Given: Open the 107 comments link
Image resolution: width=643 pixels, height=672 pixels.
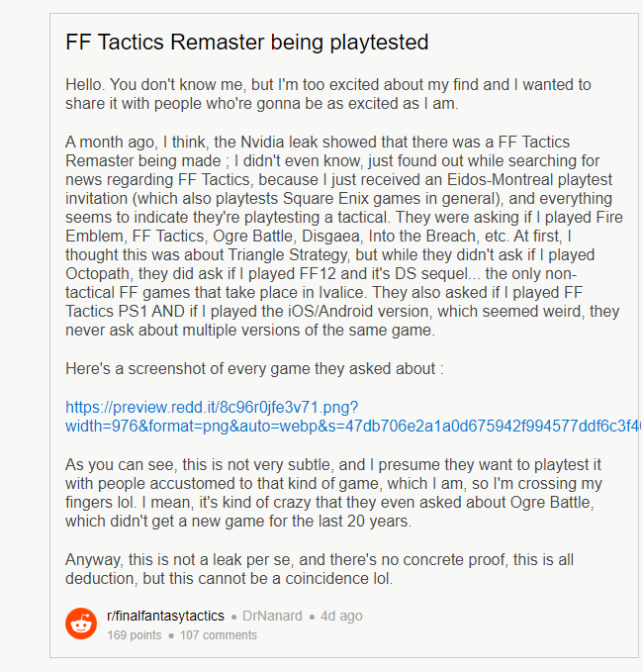Looking at the screenshot, I should click(219, 635).
